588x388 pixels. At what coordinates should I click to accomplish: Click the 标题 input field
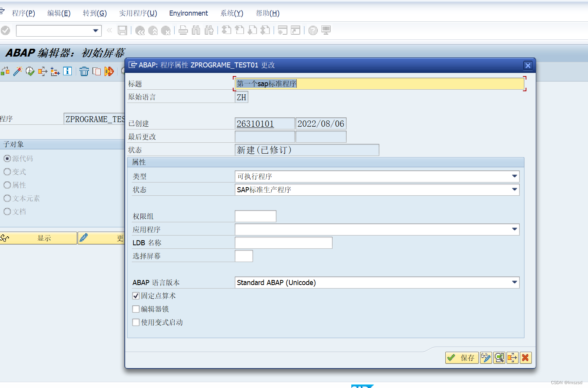point(379,84)
